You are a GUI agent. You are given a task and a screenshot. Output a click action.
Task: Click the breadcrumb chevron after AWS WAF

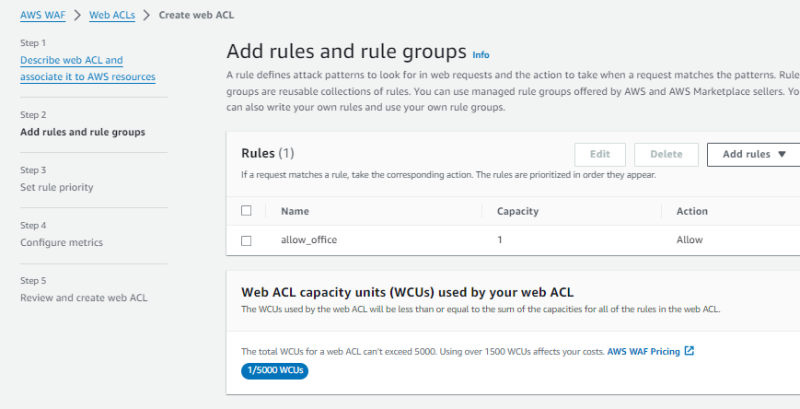(x=75, y=15)
